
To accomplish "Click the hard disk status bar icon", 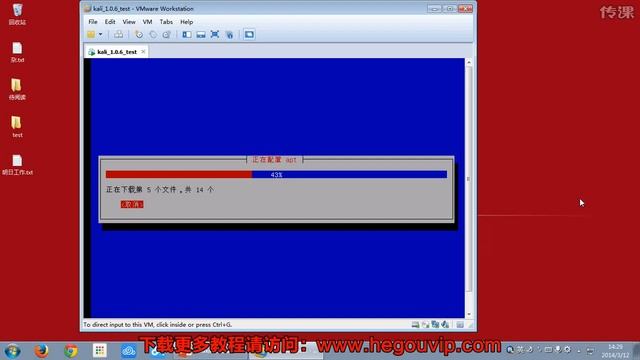I will (x=415, y=324).
